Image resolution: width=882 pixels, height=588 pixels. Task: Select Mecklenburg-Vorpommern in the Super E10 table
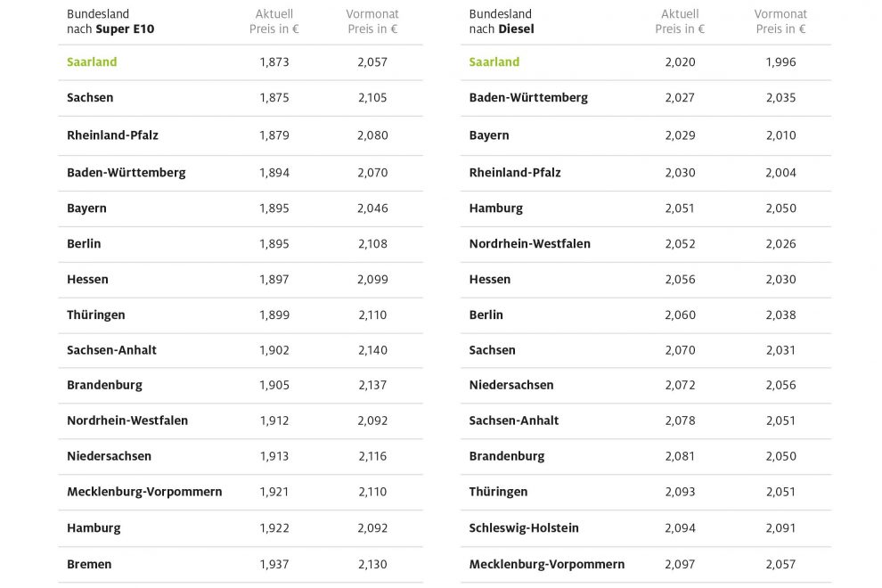(144, 492)
